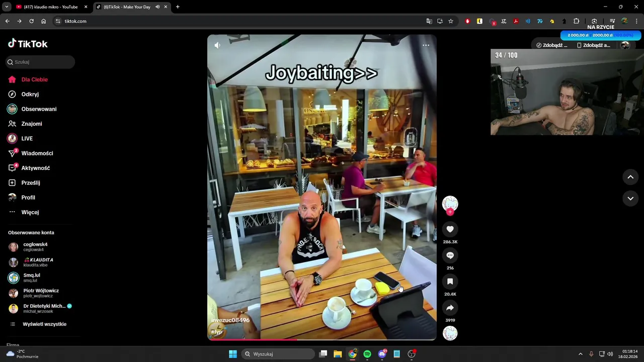The width and height of the screenshot is (644, 362).
Task: Click the browser home button
Action: (43, 21)
